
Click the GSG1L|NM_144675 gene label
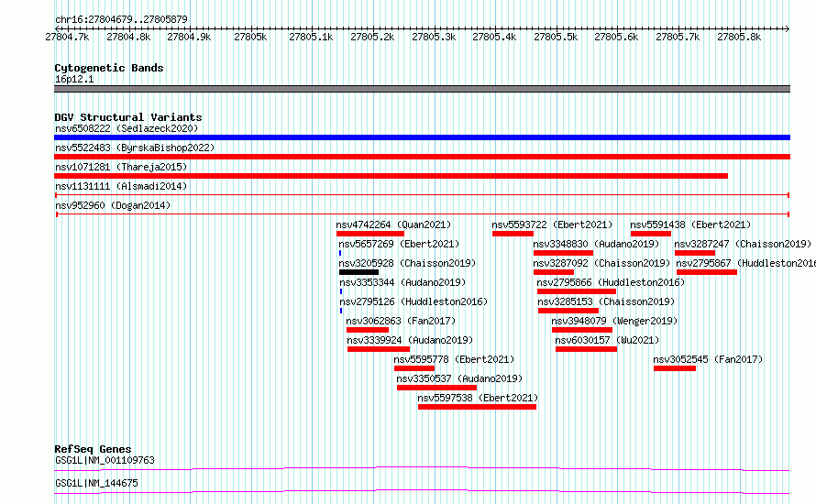click(x=96, y=482)
